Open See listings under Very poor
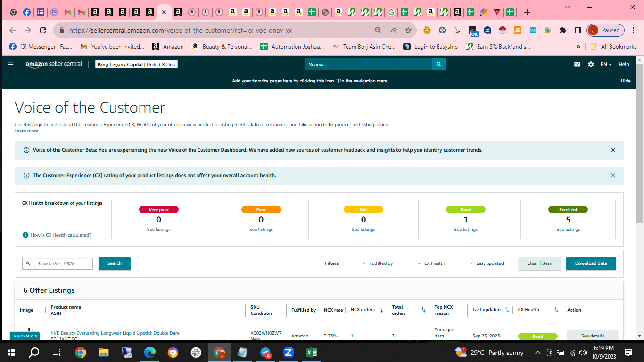644x362 pixels. click(158, 230)
